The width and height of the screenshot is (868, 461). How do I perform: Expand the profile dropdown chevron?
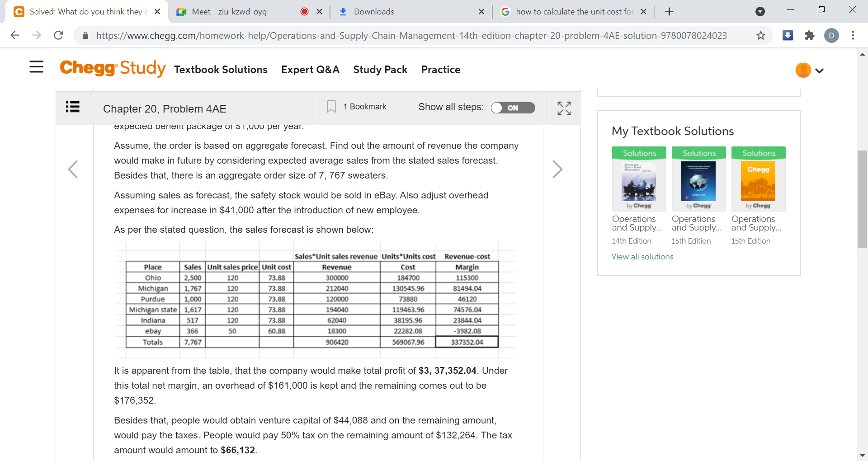click(x=819, y=71)
